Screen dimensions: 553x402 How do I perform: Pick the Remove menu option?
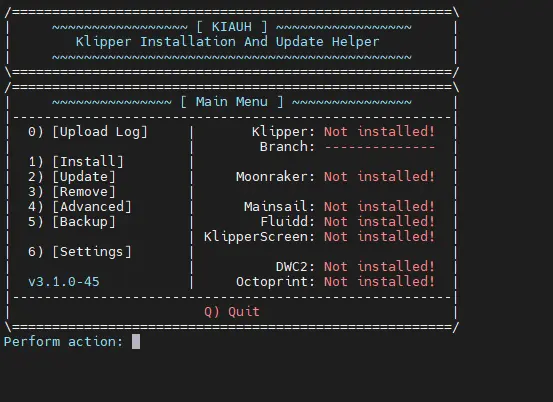(72, 192)
